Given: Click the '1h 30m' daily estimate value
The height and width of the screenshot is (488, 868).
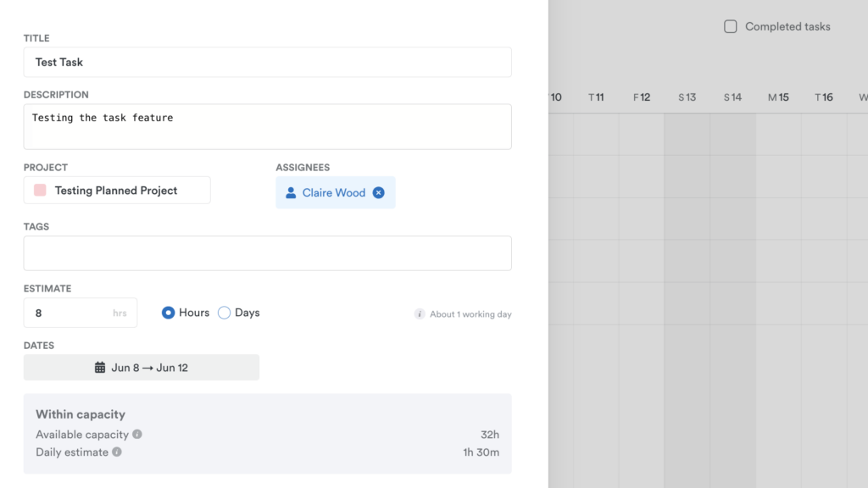Looking at the screenshot, I should pos(481,452).
